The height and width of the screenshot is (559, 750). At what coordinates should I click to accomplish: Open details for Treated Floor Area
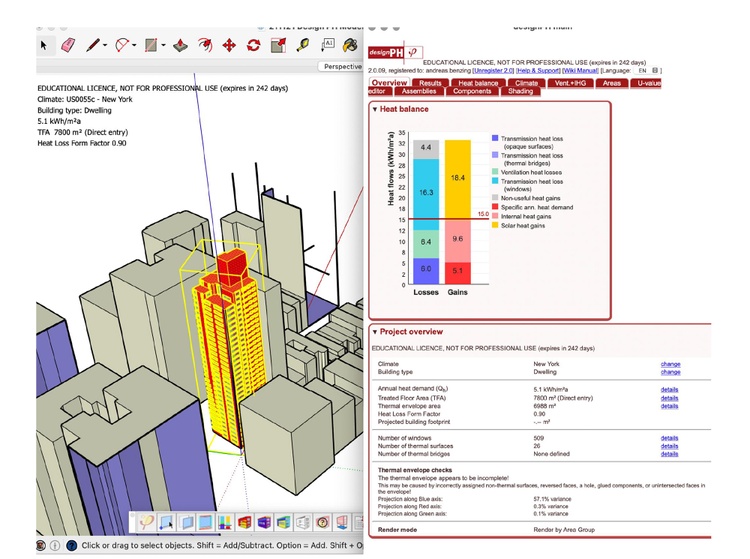669,398
